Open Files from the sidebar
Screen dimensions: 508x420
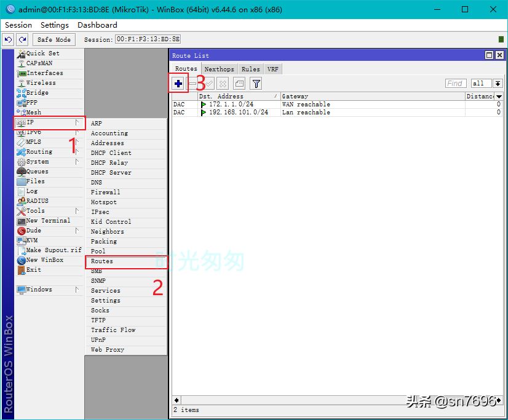pos(50,181)
